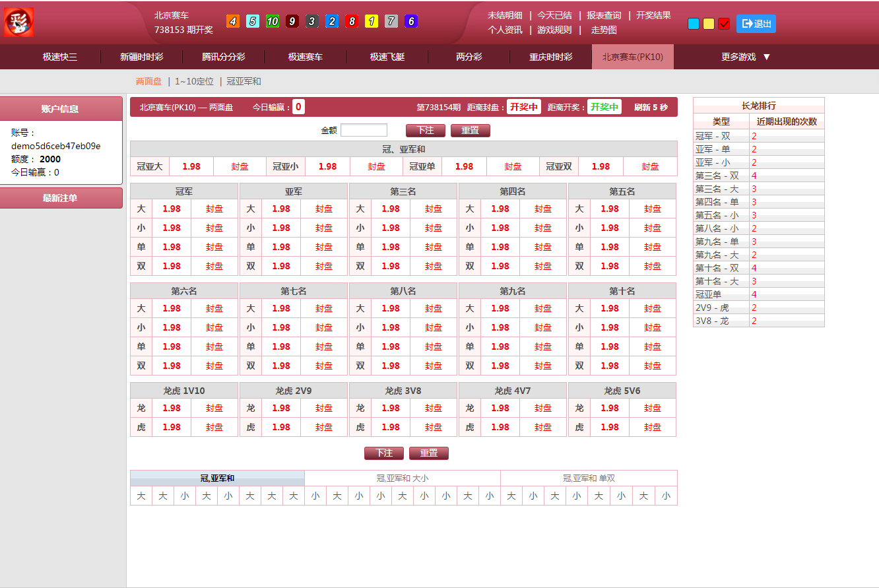Switch to the 极速赛车 game tab

305,57
